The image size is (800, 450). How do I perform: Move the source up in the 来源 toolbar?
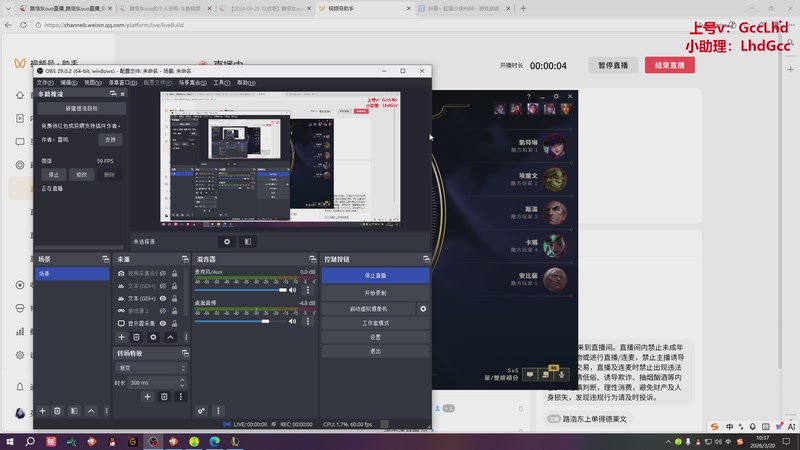pyautogui.click(x=170, y=337)
